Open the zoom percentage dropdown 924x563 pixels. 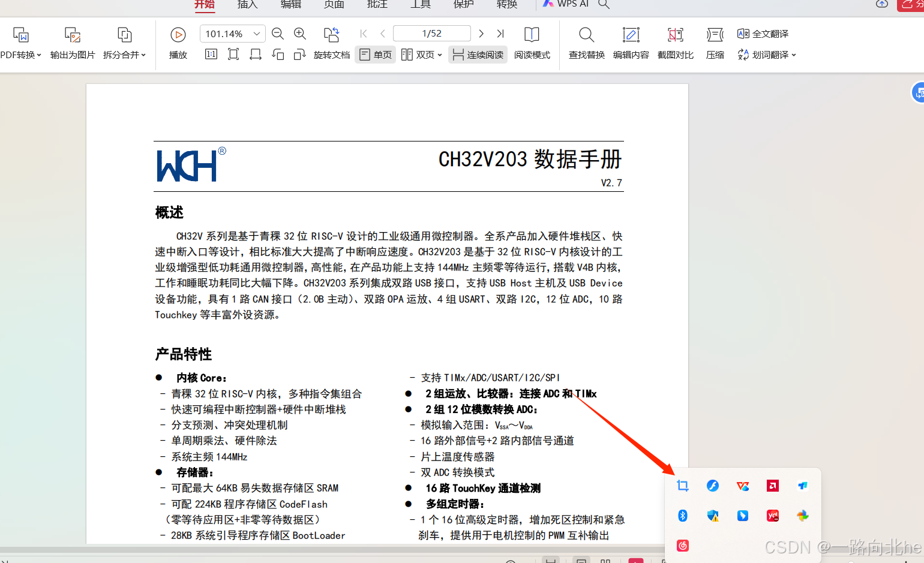tap(257, 34)
